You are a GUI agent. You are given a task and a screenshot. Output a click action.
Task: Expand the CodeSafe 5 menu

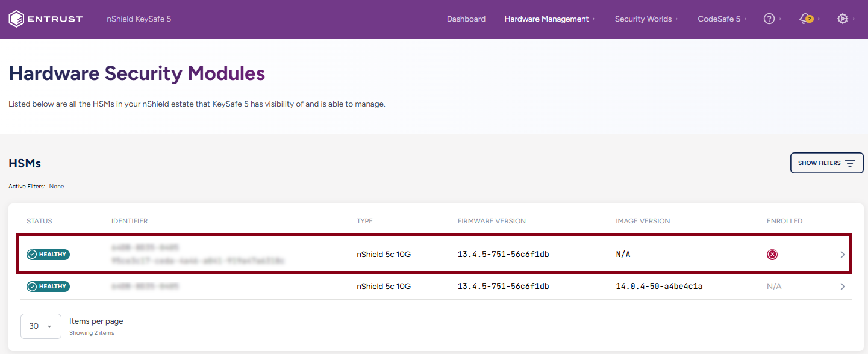click(x=719, y=19)
